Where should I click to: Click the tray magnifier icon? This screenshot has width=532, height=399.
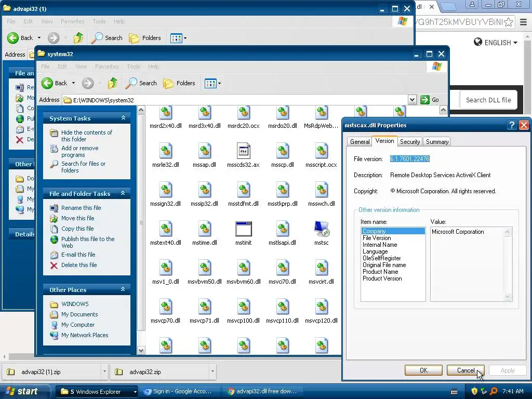[x=494, y=391]
